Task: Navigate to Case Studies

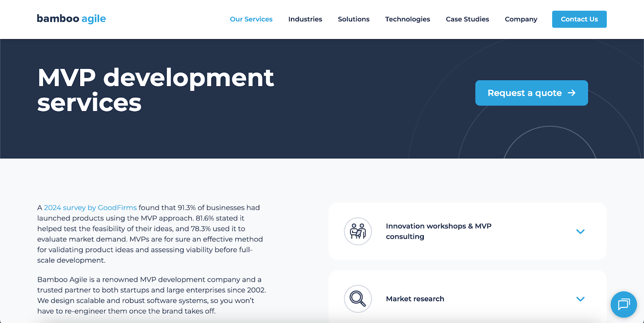Action: click(467, 19)
